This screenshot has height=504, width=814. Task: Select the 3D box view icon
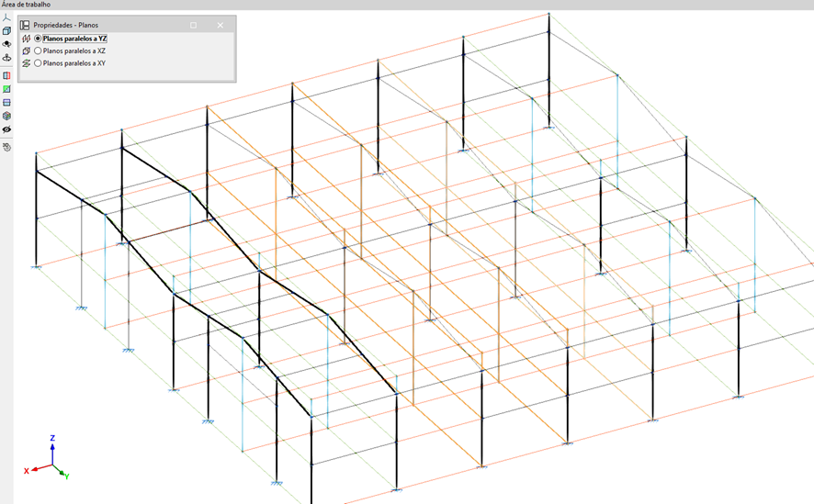(6, 31)
